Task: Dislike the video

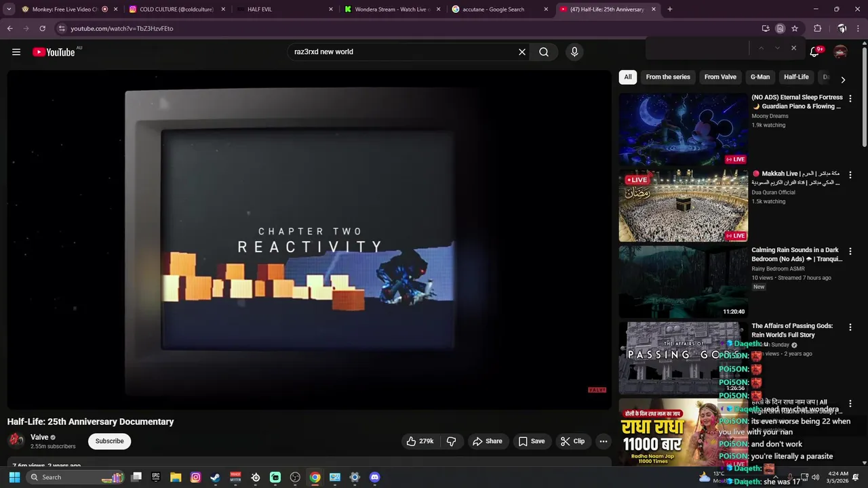Action: point(451,441)
